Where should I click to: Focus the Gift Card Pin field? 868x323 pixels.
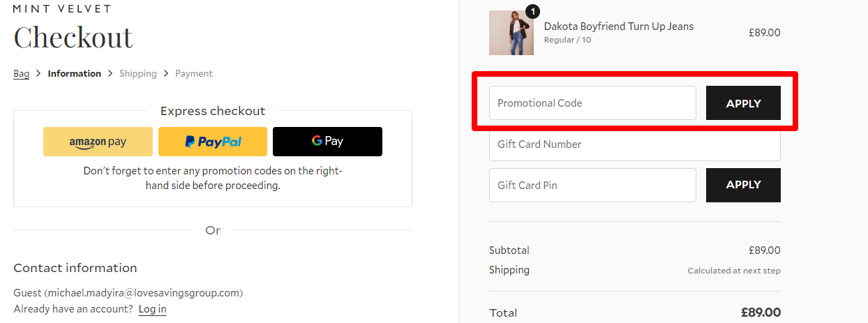592,186
